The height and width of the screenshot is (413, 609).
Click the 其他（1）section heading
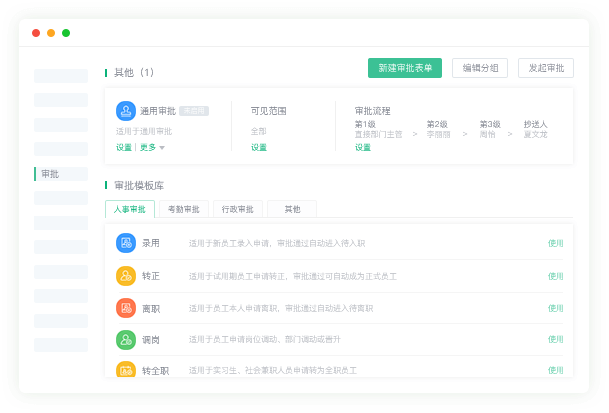coord(134,73)
